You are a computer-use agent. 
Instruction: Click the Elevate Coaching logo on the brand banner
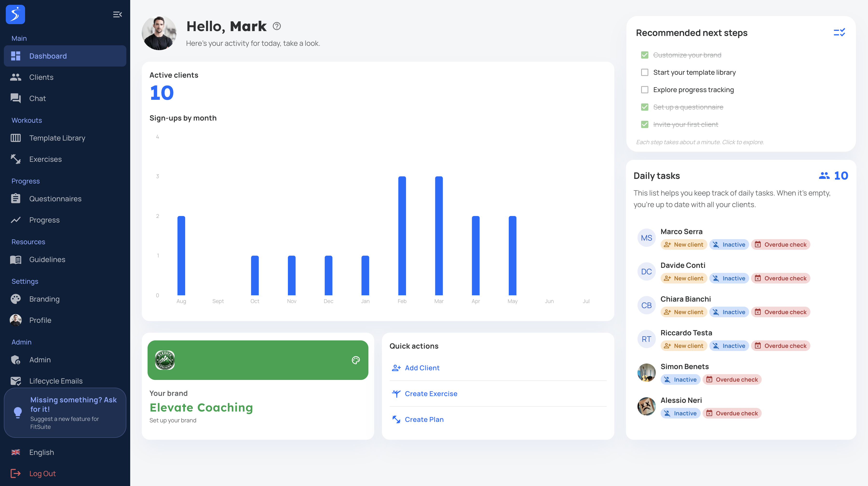[x=165, y=360]
